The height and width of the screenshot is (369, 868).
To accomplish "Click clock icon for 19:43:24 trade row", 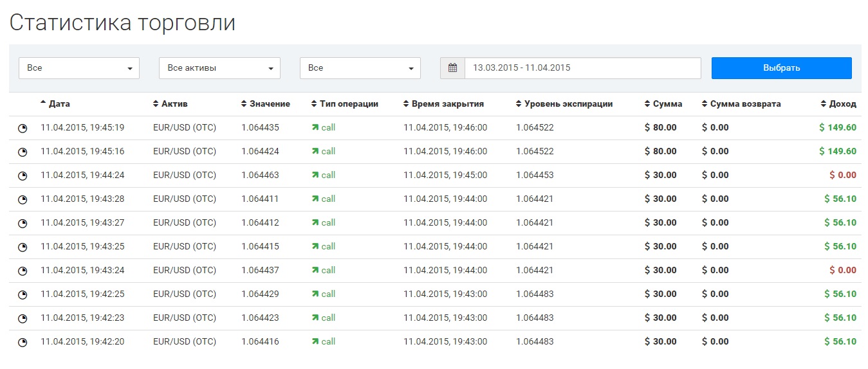I will pos(23,271).
